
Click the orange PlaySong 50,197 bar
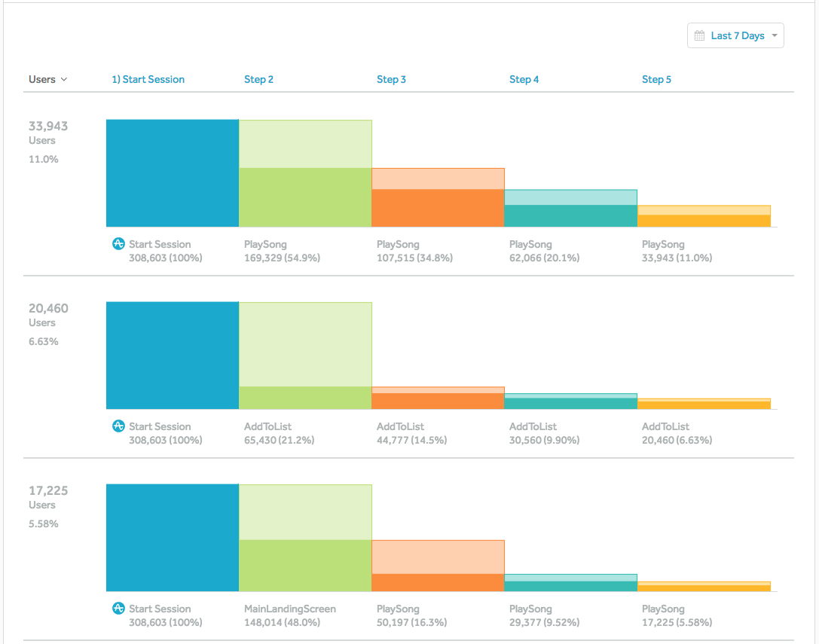(439, 583)
